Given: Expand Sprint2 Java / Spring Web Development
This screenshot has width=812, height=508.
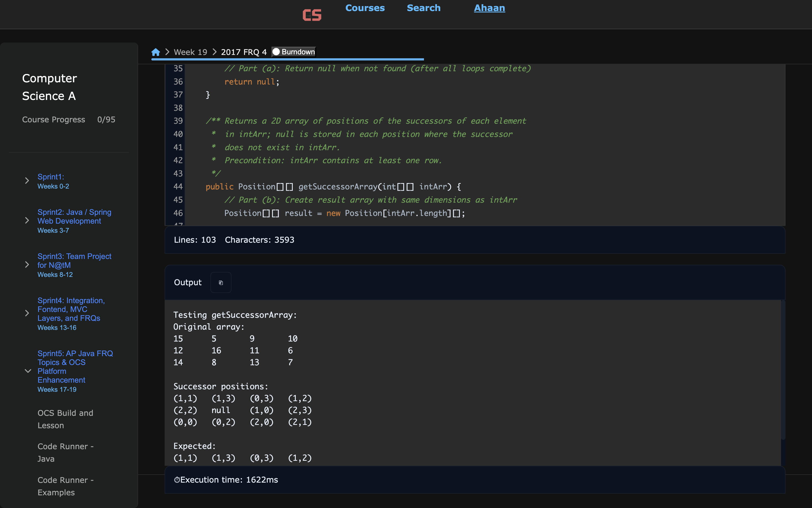Looking at the screenshot, I should pyautogui.click(x=27, y=221).
